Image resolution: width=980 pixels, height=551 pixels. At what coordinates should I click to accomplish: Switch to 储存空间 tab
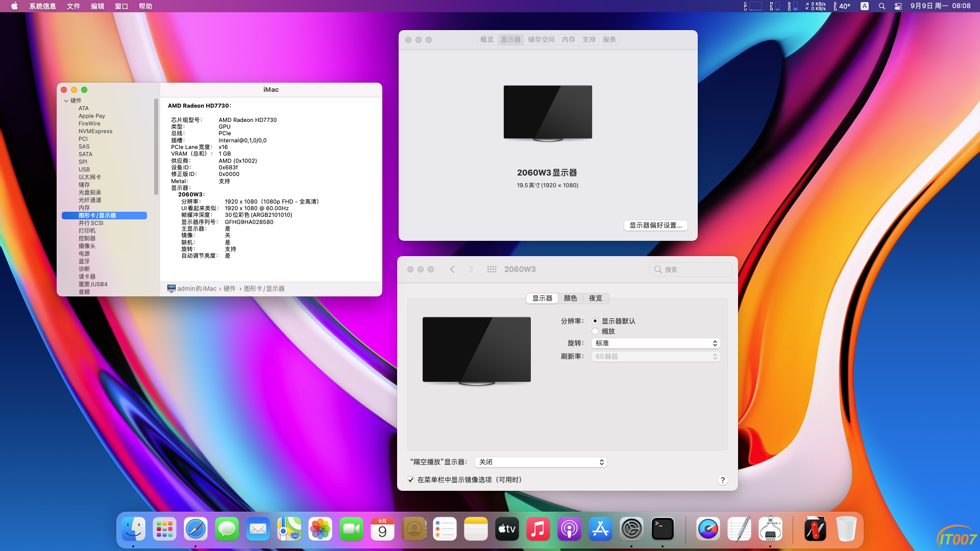tap(541, 39)
